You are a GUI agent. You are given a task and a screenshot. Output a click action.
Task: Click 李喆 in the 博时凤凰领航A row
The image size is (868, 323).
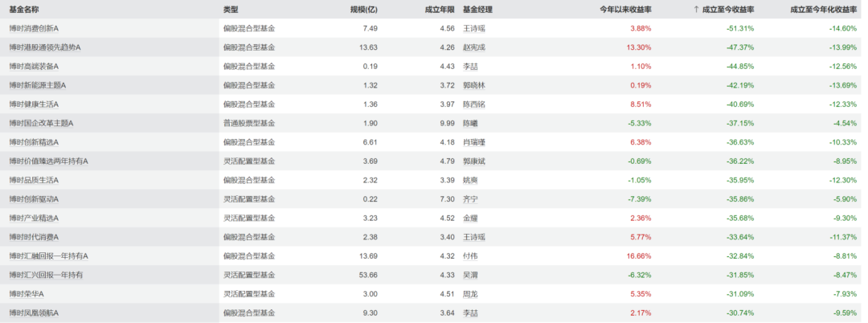point(470,313)
